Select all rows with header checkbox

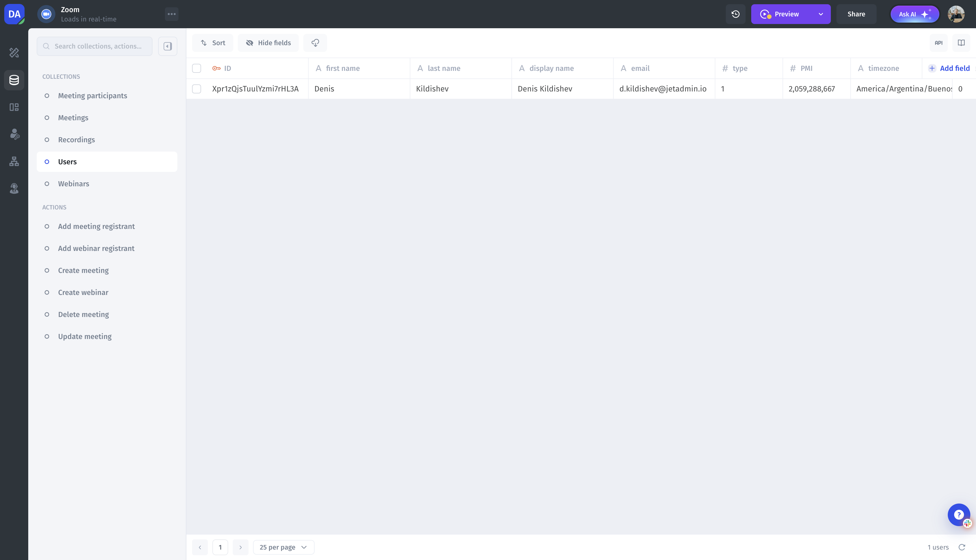click(x=197, y=69)
